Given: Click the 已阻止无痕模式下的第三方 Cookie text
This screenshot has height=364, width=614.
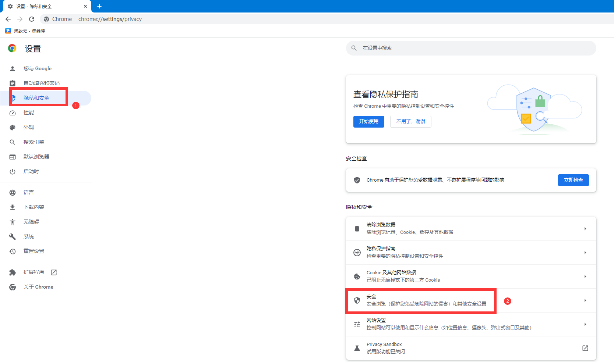Looking at the screenshot, I should coord(403,280).
